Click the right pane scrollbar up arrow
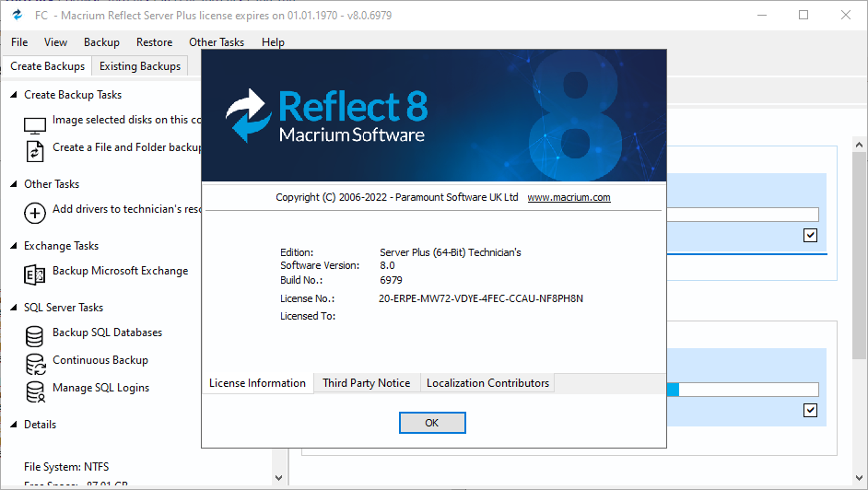The height and width of the screenshot is (490, 868). (x=859, y=145)
